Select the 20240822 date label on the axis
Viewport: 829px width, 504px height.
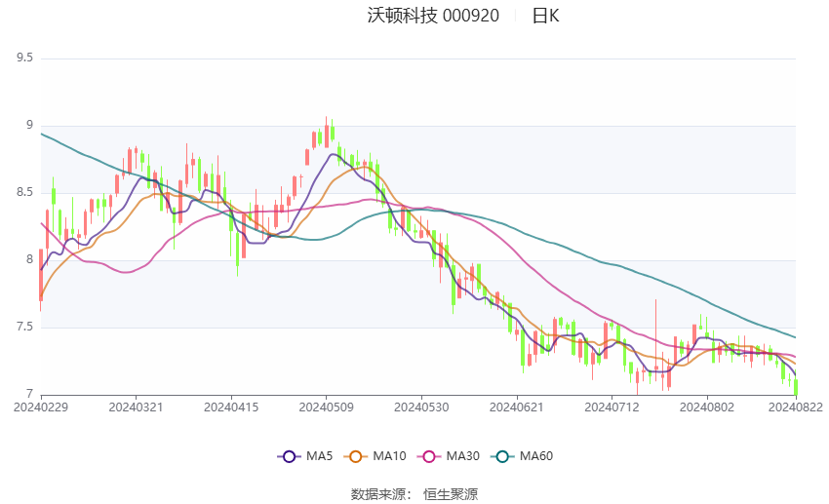pyautogui.click(x=796, y=407)
